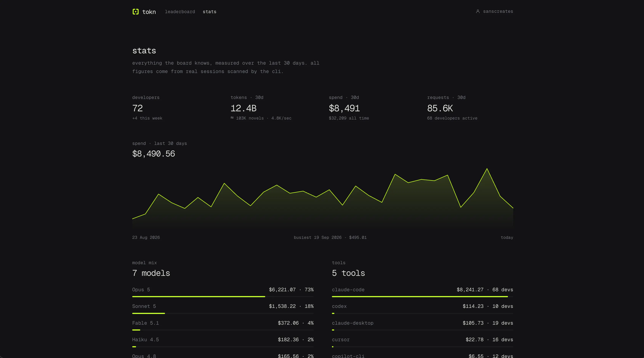Image resolution: width=644 pixels, height=358 pixels.
Task: Select the 12.4B tokens figure
Action: coord(244,108)
